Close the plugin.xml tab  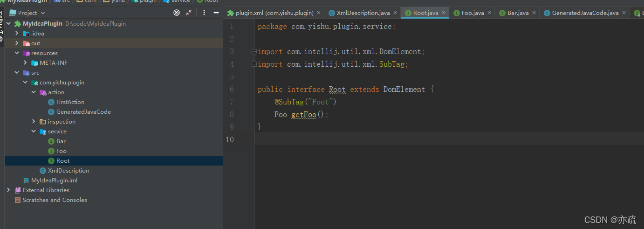[x=319, y=13]
